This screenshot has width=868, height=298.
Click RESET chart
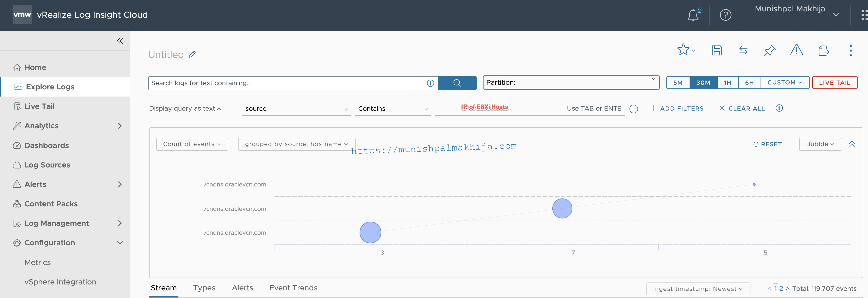[x=767, y=144]
